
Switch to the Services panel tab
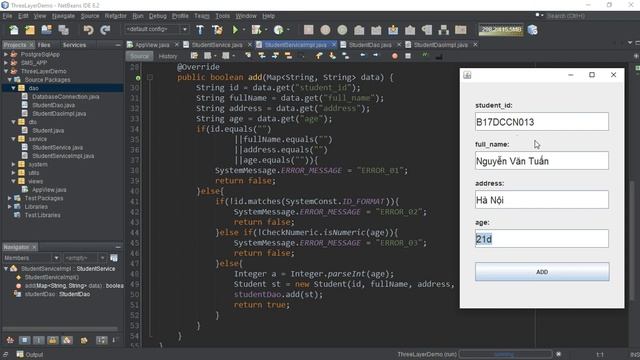(x=74, y=45)
